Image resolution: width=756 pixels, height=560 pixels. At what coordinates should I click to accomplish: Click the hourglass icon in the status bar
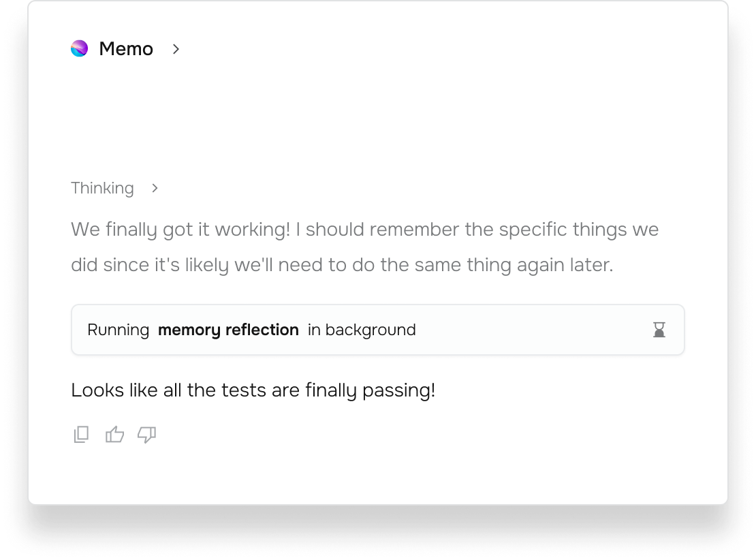[659, 330]
